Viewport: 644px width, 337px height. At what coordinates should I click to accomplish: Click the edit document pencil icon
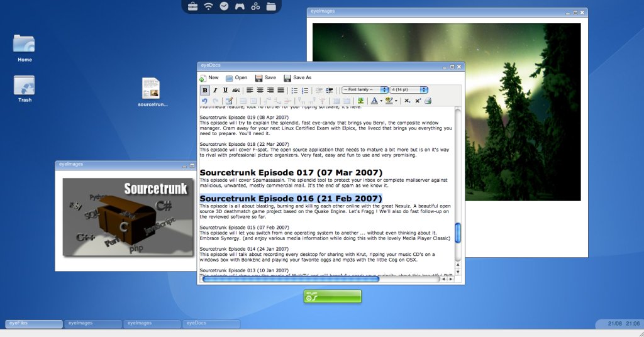[229, 101]
